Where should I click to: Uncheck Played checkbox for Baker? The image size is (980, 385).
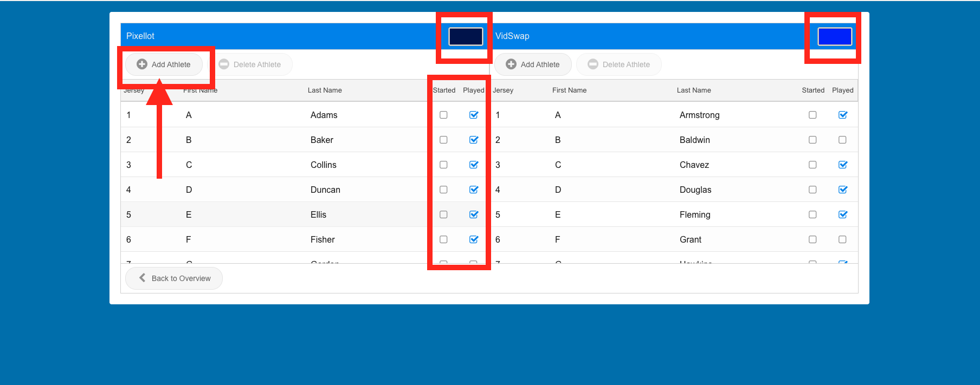tap(474, 140)
